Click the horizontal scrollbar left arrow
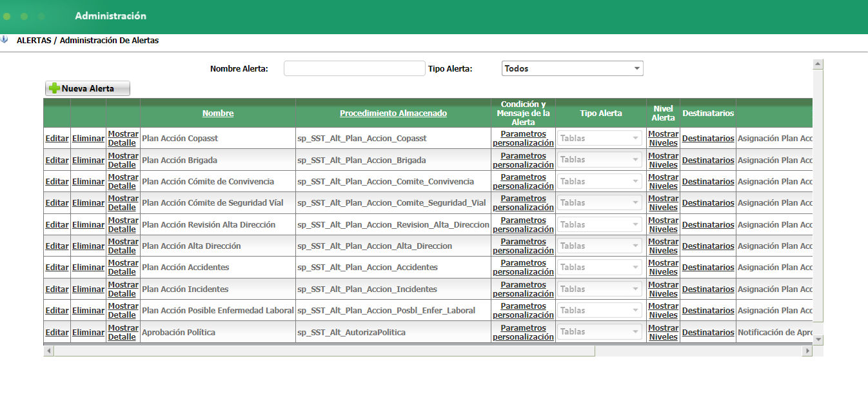 (x=48, y=351)
